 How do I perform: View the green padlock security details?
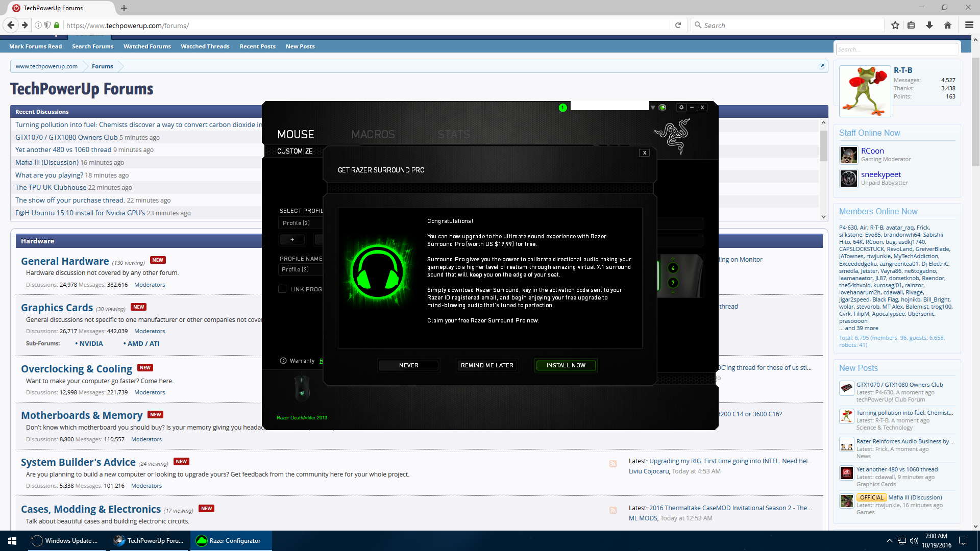pyautogui.click(x=57, y=25)
